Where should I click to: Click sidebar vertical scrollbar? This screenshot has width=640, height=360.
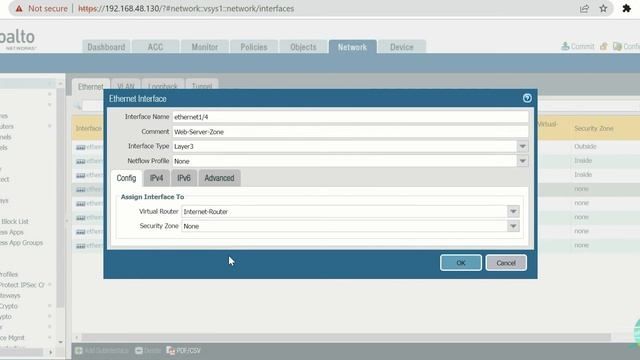click(x=60, y=198)
